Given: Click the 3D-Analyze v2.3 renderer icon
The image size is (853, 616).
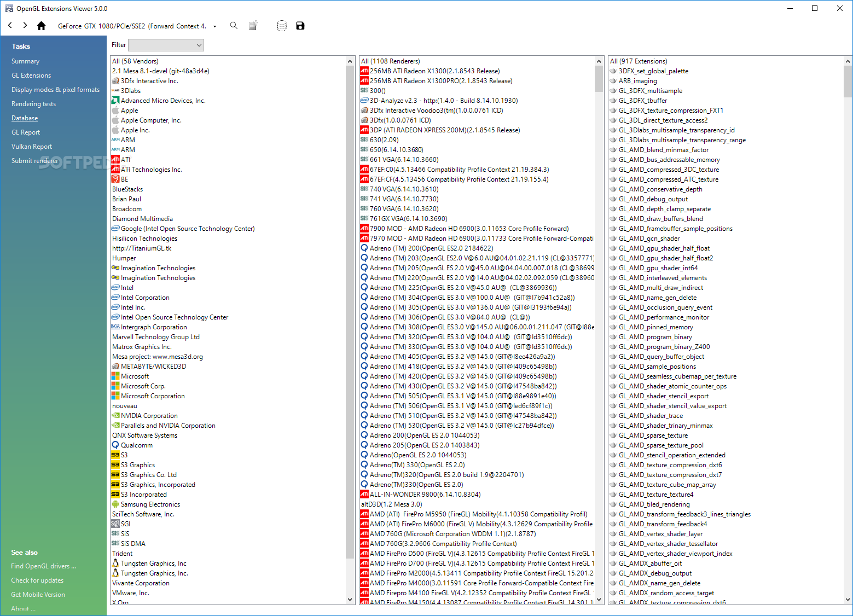Looking at the screenshot, I should [364, 101].
